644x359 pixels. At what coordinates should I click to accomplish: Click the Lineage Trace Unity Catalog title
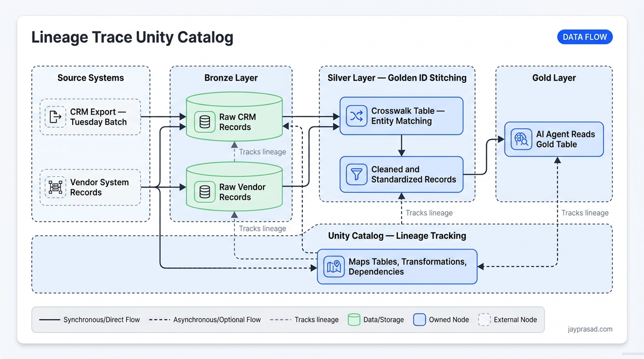[132, 37]
